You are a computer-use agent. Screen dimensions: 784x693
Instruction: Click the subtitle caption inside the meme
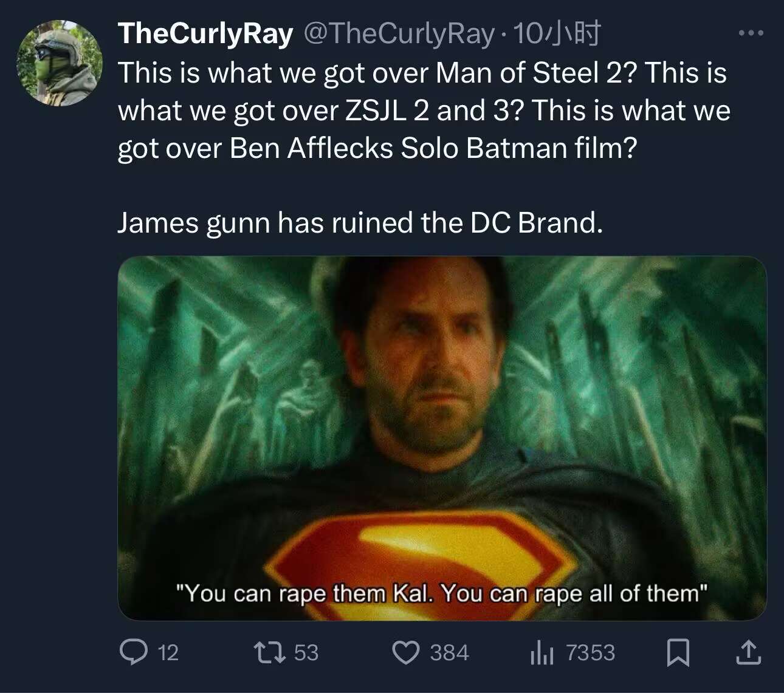[442, 593]
